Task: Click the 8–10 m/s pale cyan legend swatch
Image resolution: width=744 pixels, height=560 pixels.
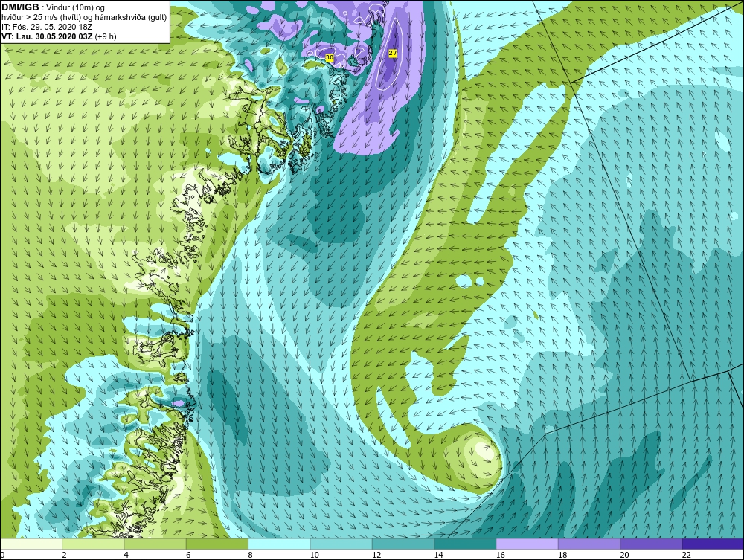Action: click(x=279, y=544)
